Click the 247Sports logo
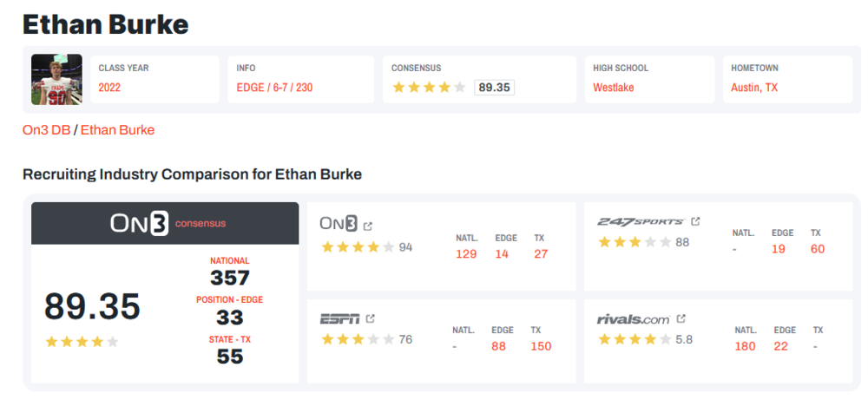The image size is (868, 400). point(641,221)
